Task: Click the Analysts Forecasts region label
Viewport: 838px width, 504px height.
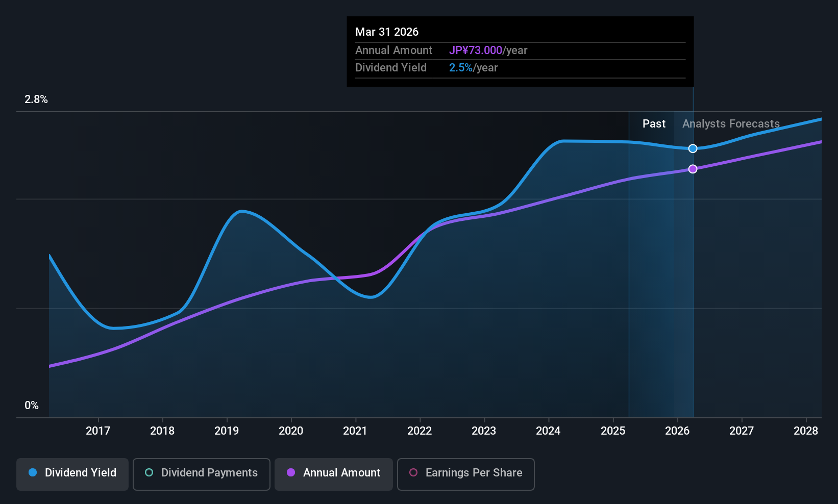Action: pos(731,124)
